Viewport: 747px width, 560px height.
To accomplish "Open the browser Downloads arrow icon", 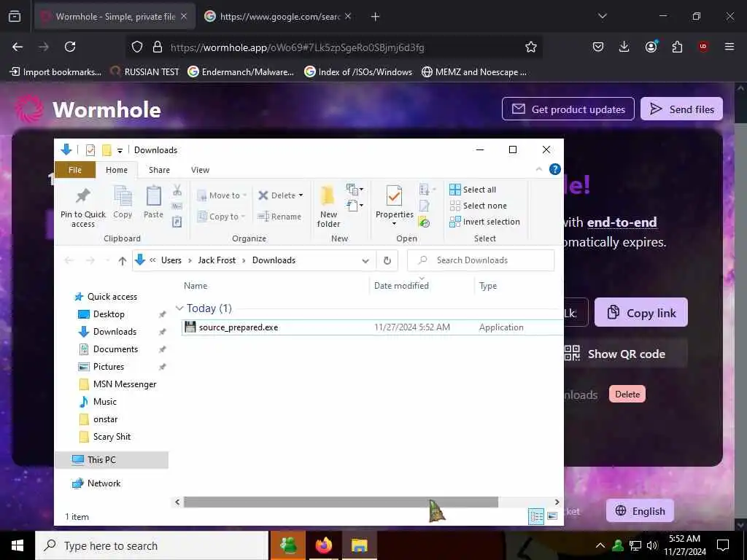I will click(x=624, y=47).
